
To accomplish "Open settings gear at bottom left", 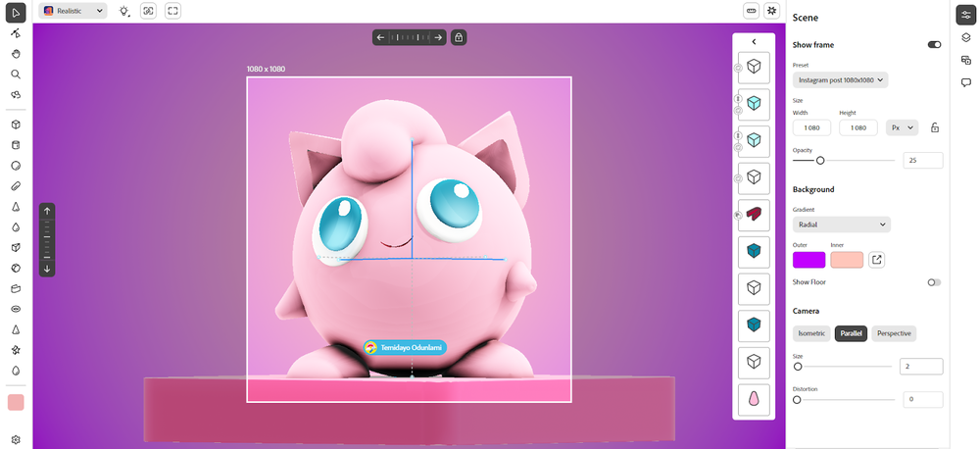I will tap(16, 439).
